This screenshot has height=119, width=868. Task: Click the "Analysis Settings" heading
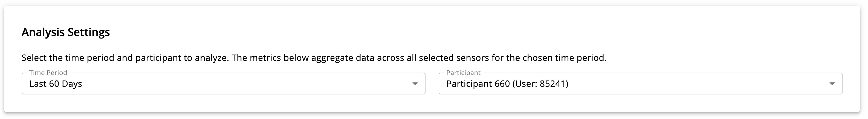(66, 32)
